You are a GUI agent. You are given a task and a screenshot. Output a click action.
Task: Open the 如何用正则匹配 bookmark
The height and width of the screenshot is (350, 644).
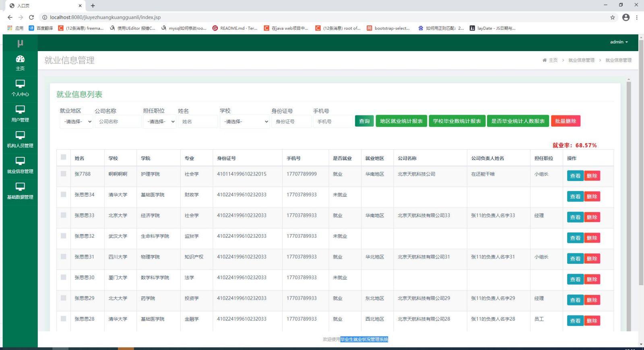coord(441,28)
